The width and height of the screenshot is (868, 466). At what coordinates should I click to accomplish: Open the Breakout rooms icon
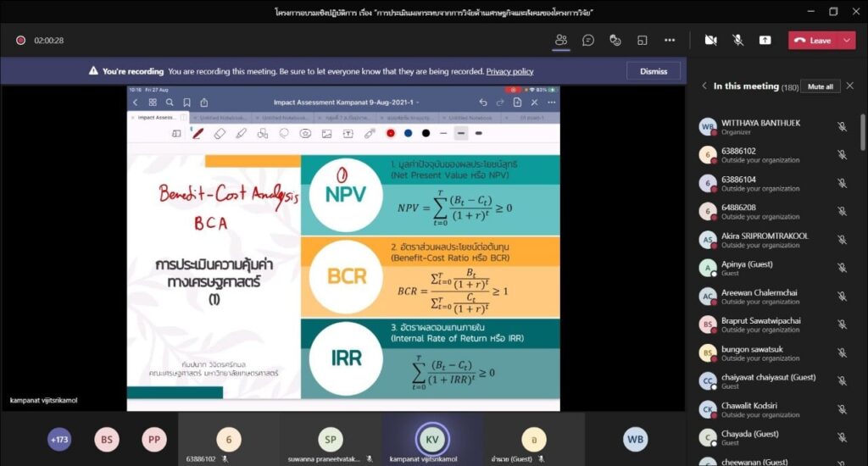[x=643, y=40]
